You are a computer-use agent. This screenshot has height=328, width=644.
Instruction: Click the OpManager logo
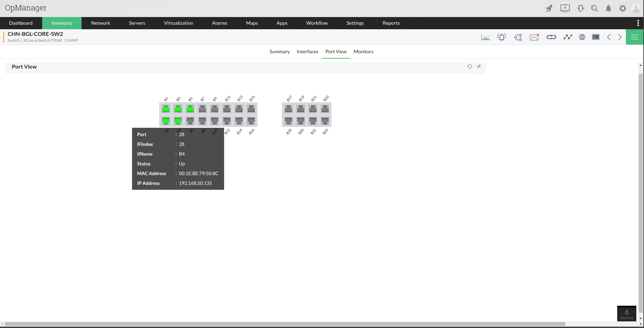(26, 8)
